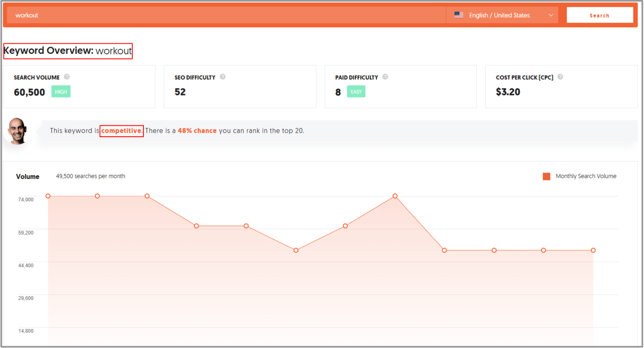Click the help icon beside Cost Per Click

(560, 77)
